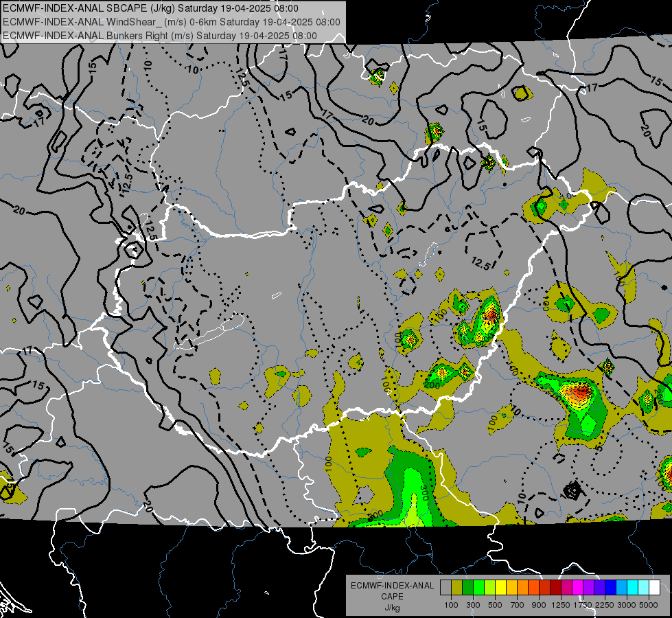
Task: Choose the indigo violet legend swatch
Action: click(x=599, y=588)
